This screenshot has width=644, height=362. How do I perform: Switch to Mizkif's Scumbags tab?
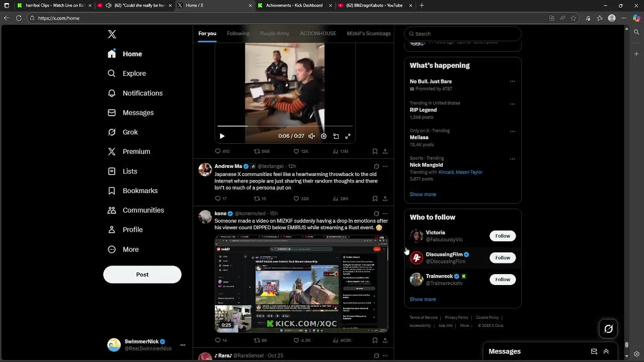tap(369, 33)
